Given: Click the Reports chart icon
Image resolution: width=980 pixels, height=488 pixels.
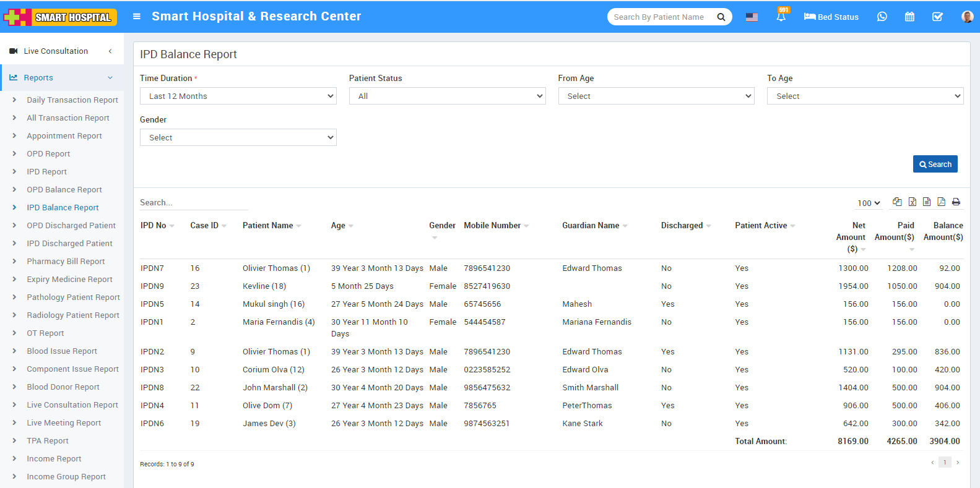Looking at the screenshot, I should point(14,78).
